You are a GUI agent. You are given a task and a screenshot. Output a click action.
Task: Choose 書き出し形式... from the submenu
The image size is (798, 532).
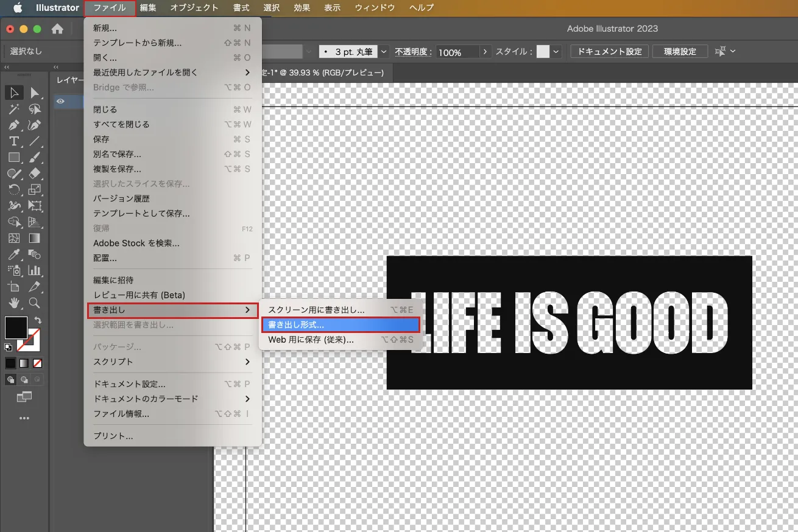(341, 324)
